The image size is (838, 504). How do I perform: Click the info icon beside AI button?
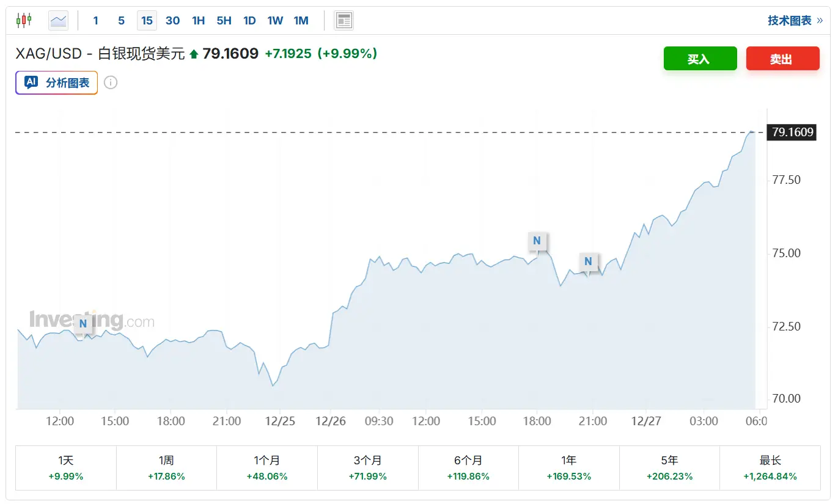click(111, 82)
